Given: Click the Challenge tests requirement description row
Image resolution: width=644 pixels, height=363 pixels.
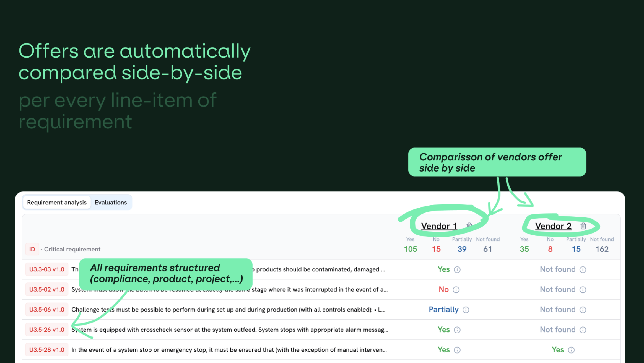Looking at the screenshot, I should tap(228, 310).
